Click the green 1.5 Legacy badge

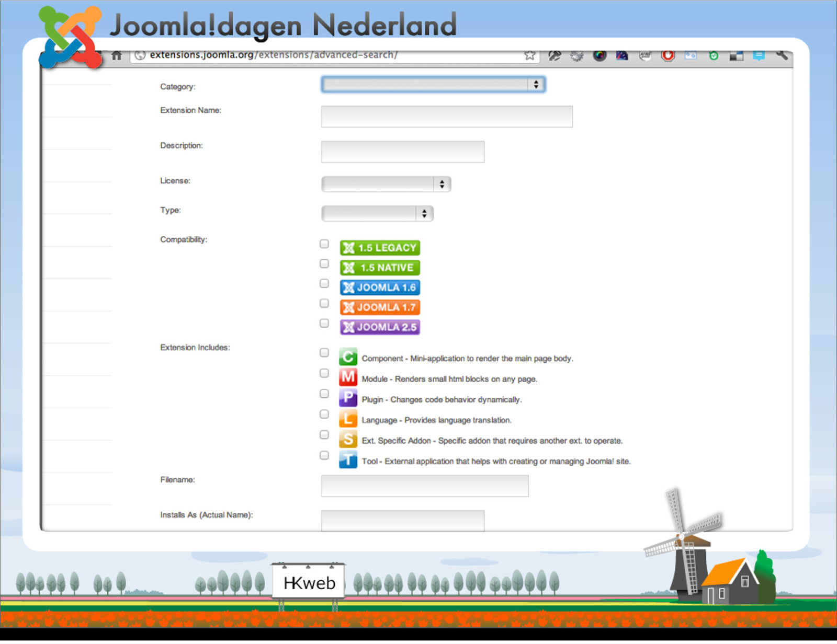(x=380, y=248)
